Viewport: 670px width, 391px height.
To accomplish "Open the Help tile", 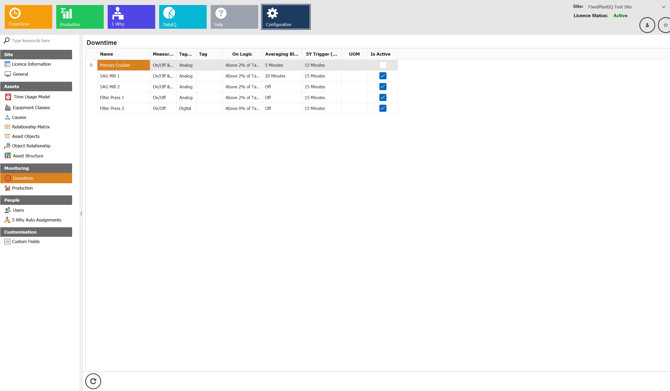I will coord(234,17).
